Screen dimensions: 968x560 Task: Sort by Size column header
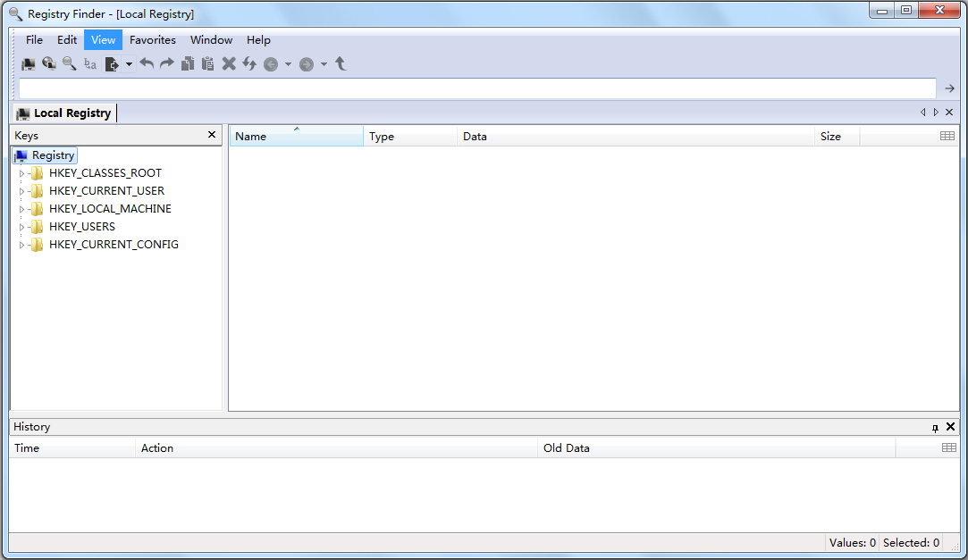[x=837, y=137]
